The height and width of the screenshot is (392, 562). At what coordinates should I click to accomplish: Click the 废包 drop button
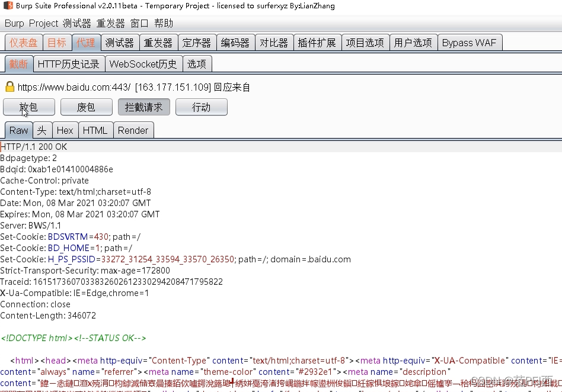click(87, 107)
